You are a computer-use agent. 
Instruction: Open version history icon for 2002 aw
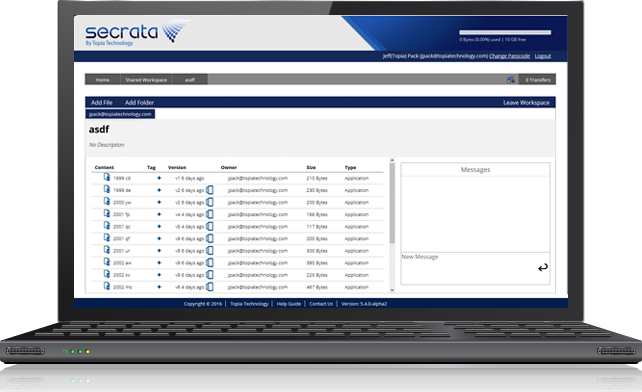pyautogui.click(x=210, y=263)
